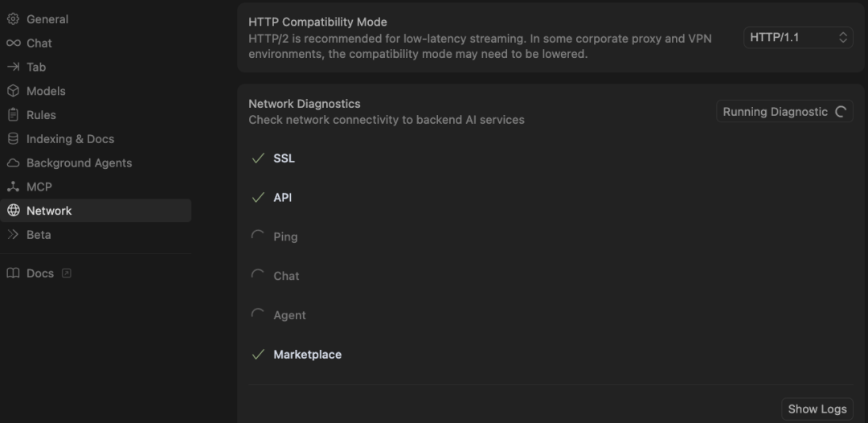
Task: Click the API check mark
Action: click(258, 198)
